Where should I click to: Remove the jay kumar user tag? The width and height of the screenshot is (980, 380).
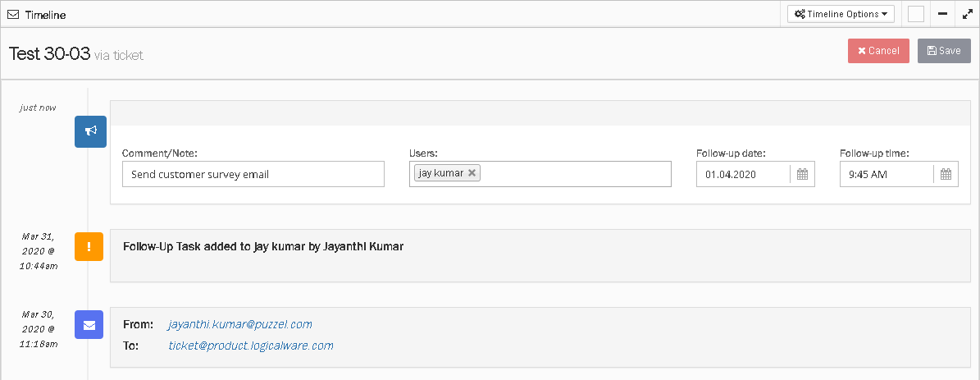[x=472, y=173]
